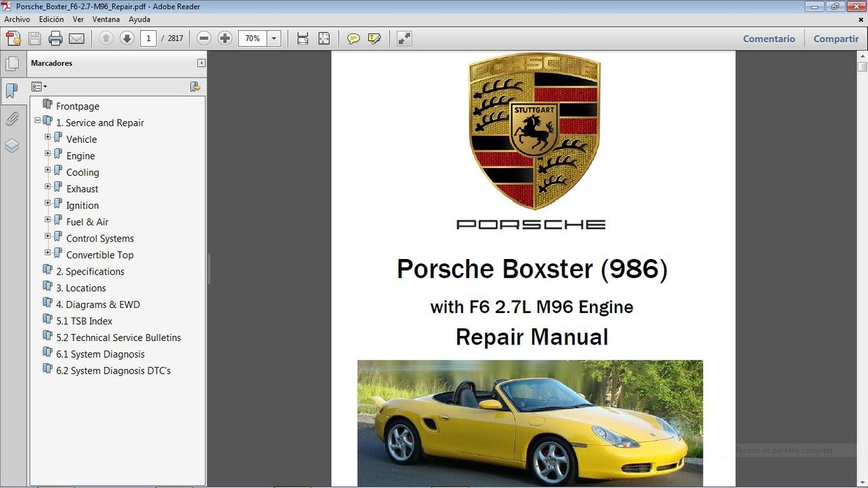The image size is (868, 488).
Task: Send file by email envelope icon
Action: 76,39
